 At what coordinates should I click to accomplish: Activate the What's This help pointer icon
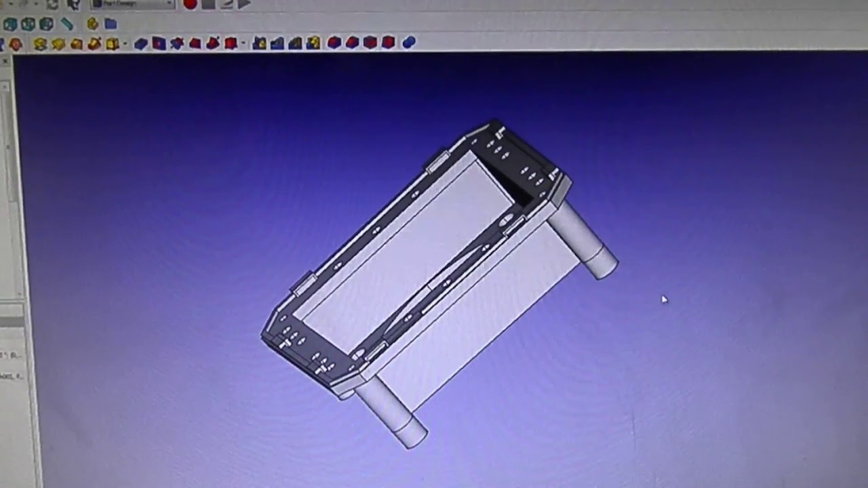73,4
